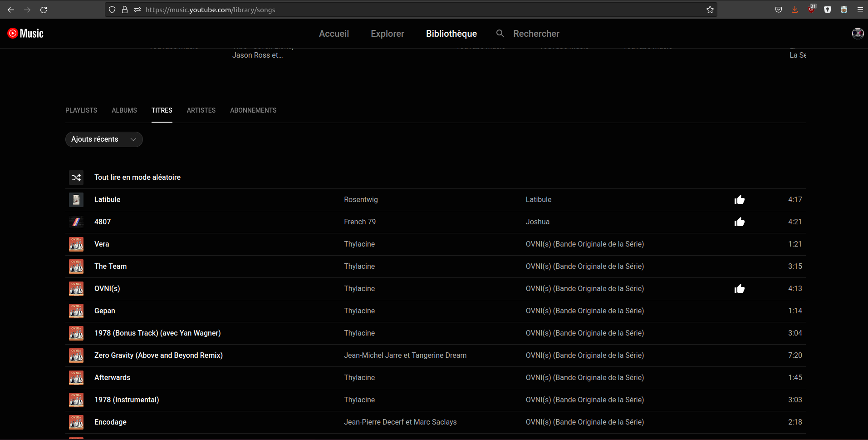Open the Joshua album link

coord(538,222)
